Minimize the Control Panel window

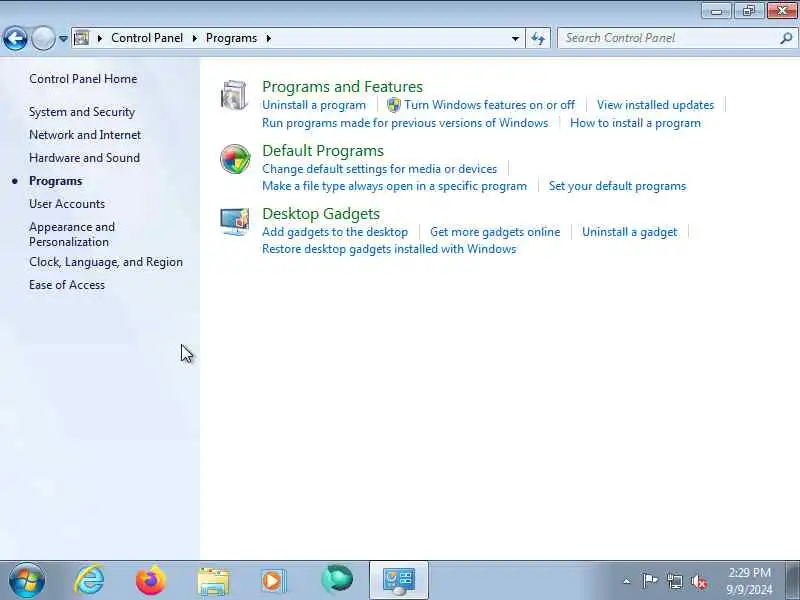(x=716, y=11)
